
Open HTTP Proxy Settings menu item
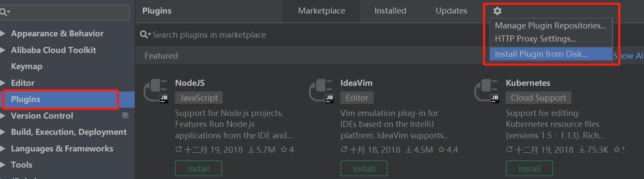coord(550,39)
